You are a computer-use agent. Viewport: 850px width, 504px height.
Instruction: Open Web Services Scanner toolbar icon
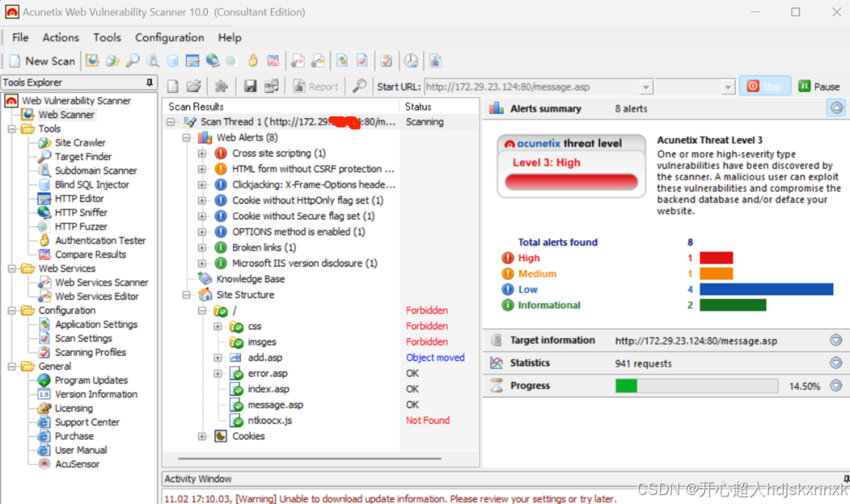(x=298, y=60)
